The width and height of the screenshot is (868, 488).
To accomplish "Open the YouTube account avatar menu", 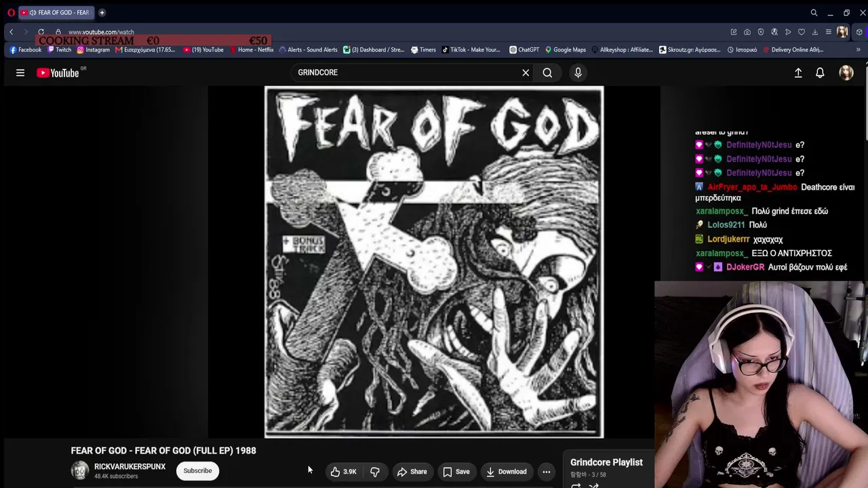I will pos(846,73).
